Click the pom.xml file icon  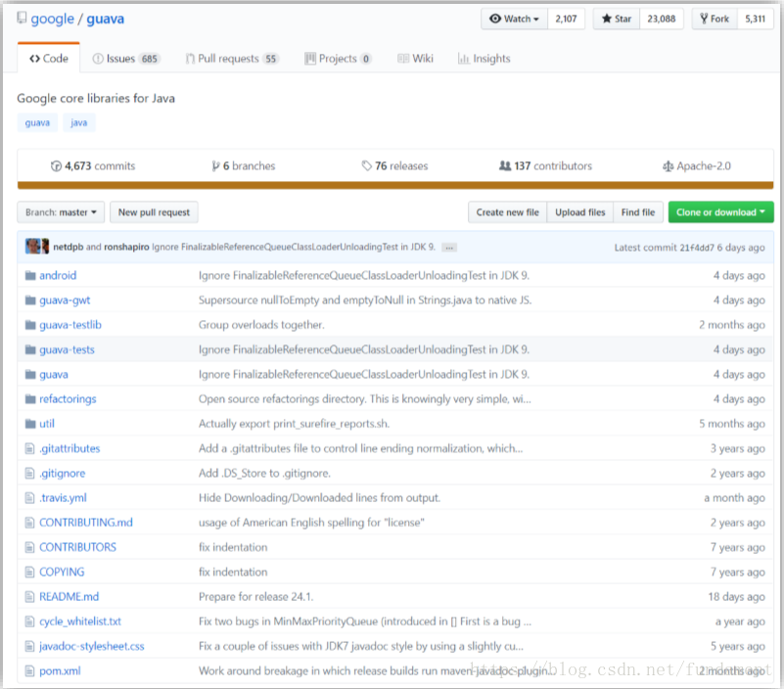[30, 671]
